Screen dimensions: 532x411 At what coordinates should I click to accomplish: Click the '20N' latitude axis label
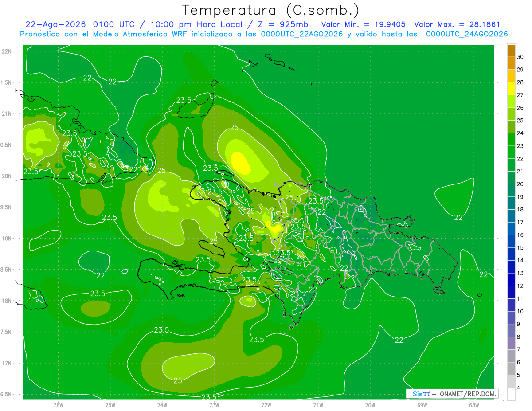coord(7,176)
